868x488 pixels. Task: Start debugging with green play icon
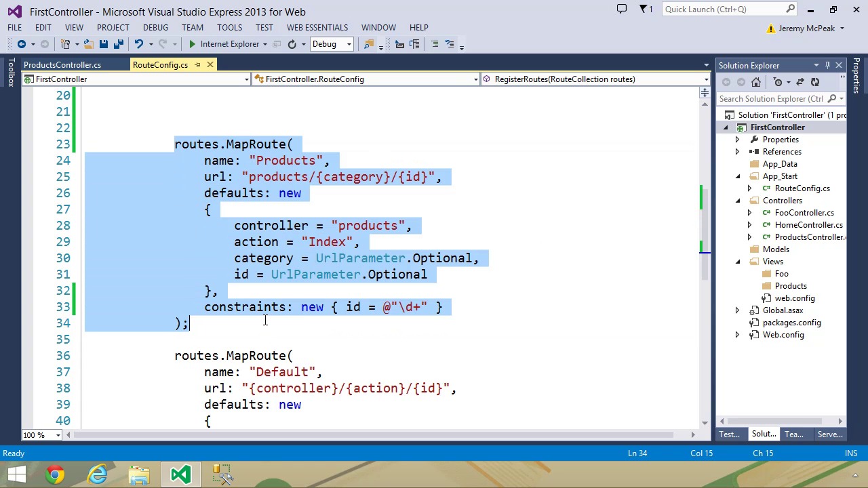click(192, 44)
